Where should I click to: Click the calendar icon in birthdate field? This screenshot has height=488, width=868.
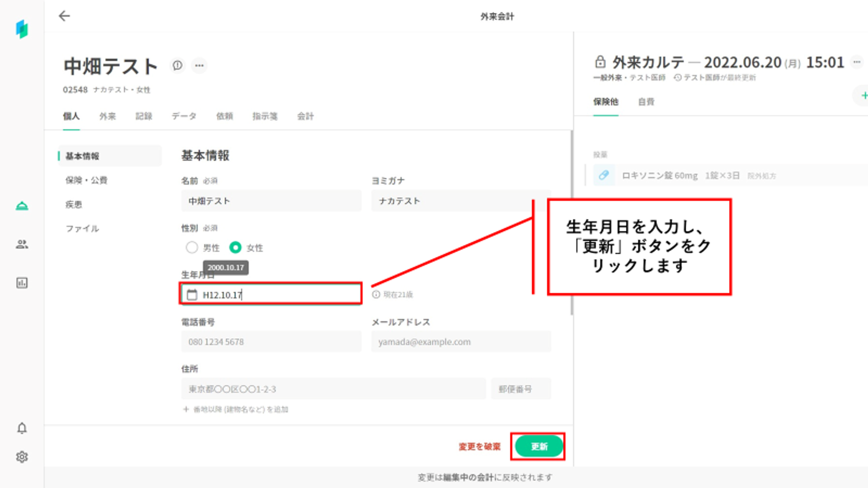point(192,295)
